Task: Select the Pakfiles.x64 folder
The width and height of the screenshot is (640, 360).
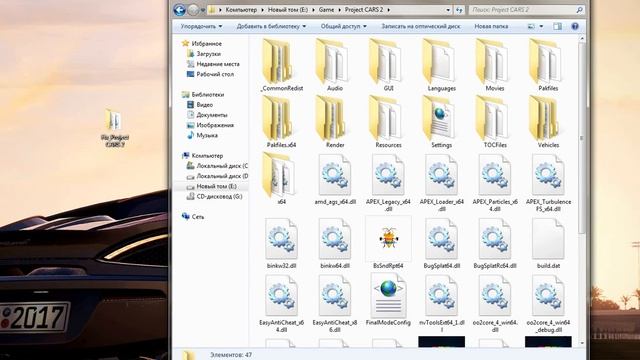Action: (x=282, y=122)
